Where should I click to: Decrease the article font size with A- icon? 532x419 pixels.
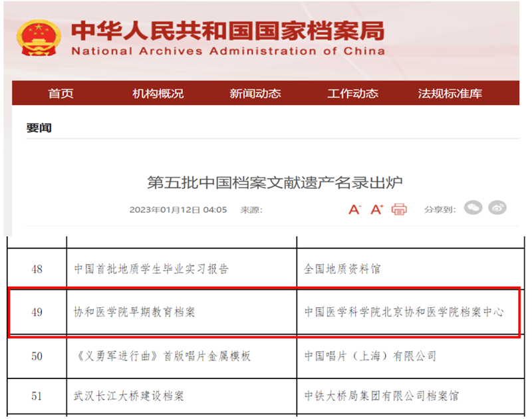coord(356,209)
